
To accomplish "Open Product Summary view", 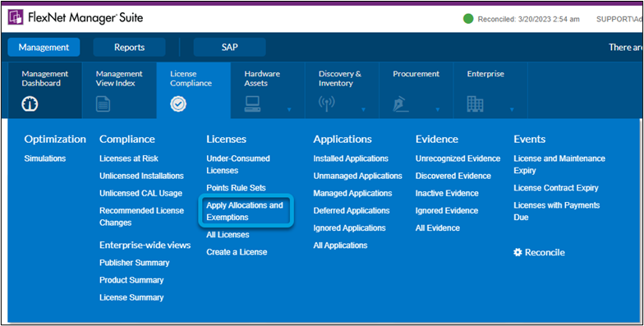I will pos(131,280).
